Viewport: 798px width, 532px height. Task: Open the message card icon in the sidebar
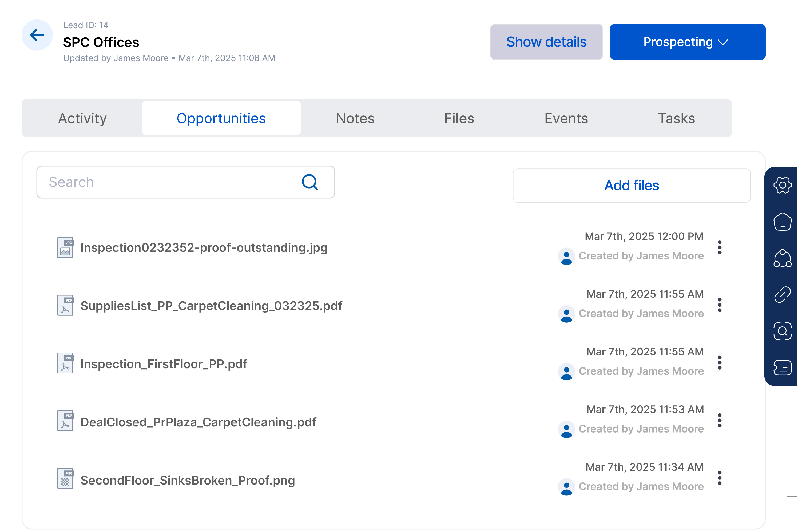click(782, 368)
